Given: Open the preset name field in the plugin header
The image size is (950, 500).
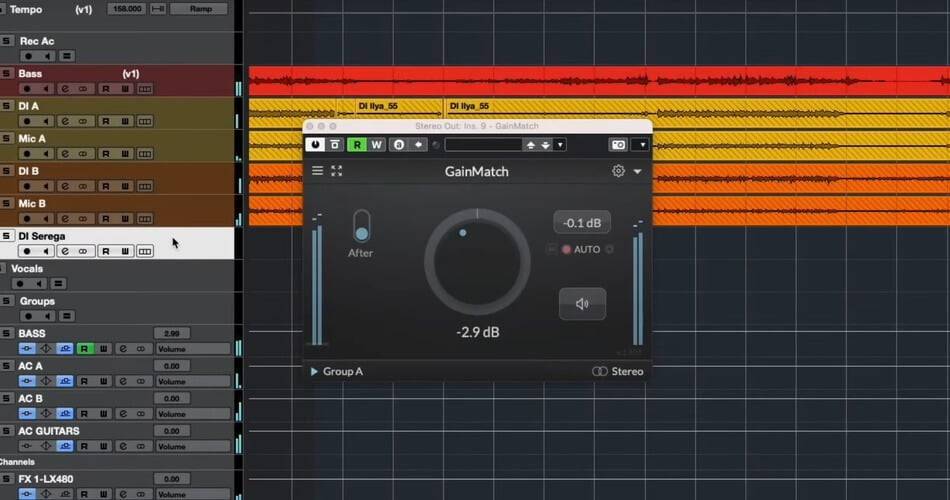Looking at the screenshot, I should click(483, 145).
